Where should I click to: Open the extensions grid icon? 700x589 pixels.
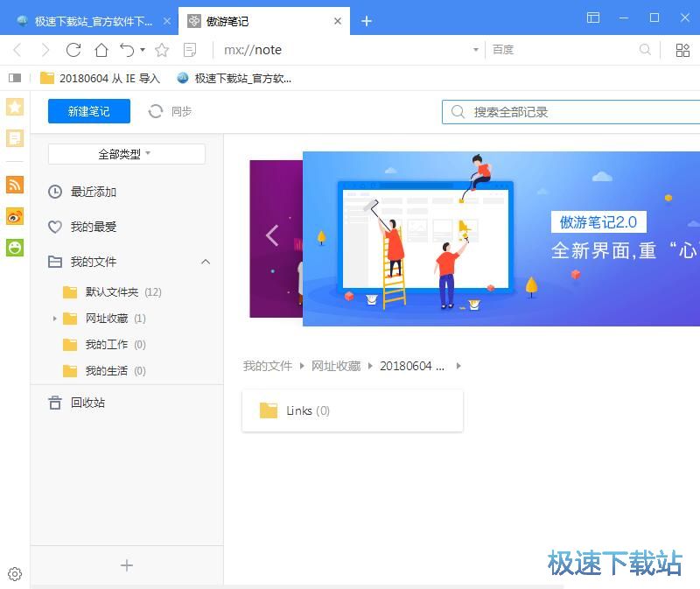682,50
